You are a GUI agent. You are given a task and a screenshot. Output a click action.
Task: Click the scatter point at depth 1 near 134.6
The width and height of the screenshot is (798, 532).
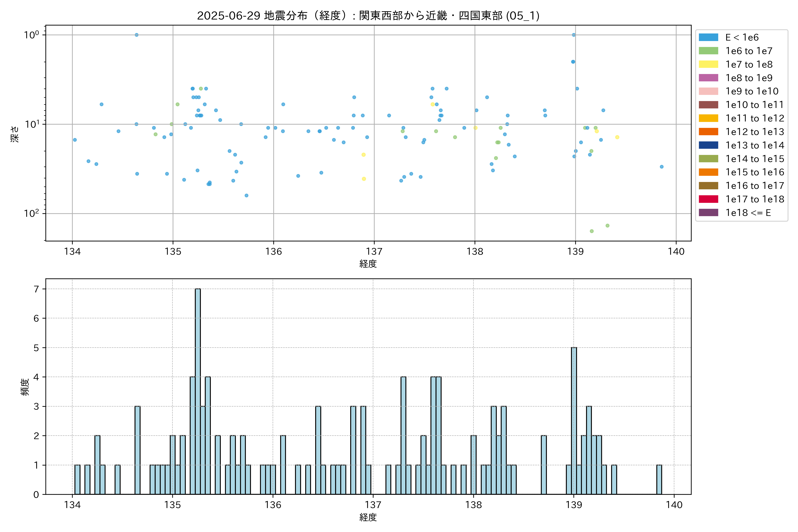[x=136, y=35]
